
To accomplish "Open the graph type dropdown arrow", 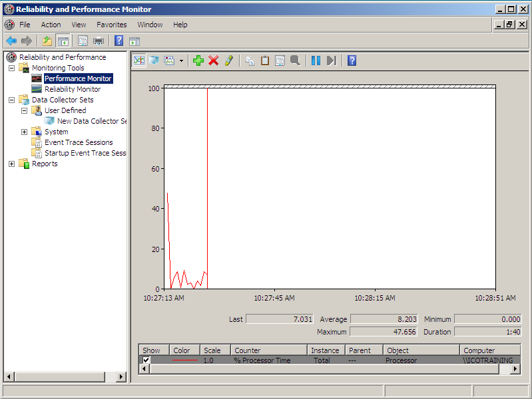I will 181,61.
